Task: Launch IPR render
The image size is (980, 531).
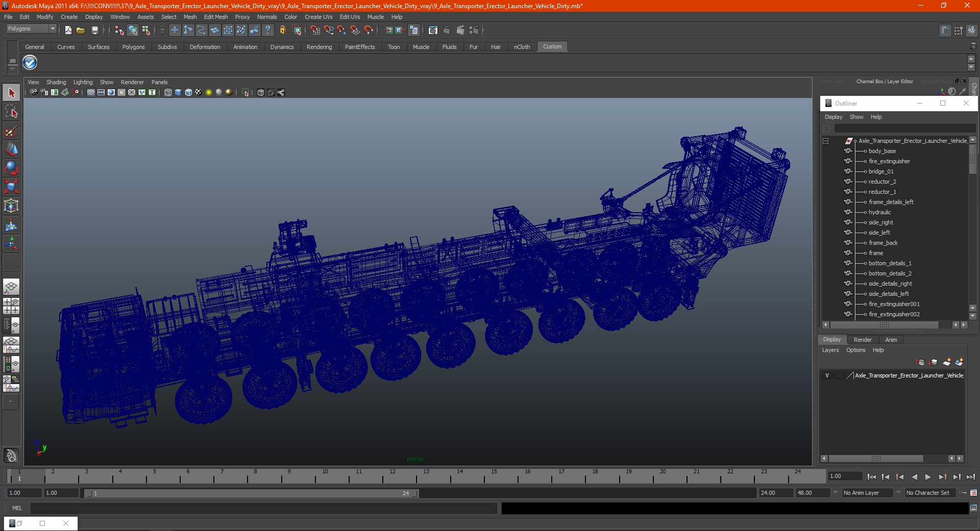Action: click(460, 30)
